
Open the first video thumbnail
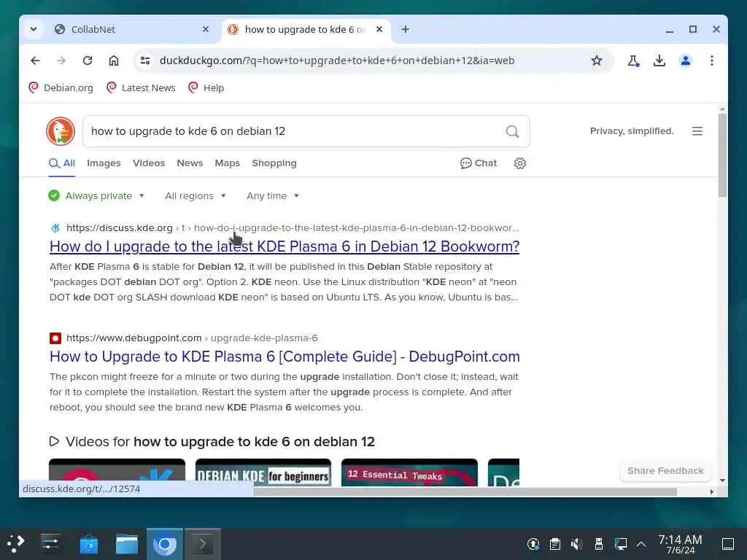point(117,472)
